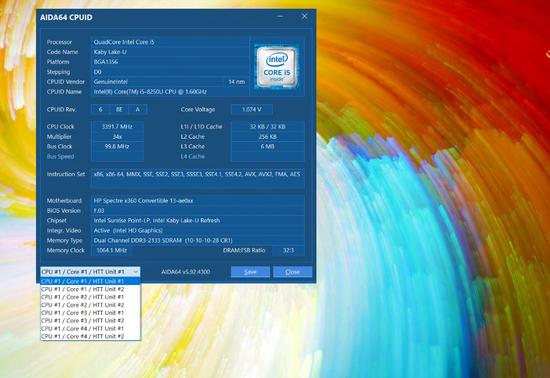Click the Instruction Set value field
The width and height of the screenshot is (550, 378).
[197, 178]
